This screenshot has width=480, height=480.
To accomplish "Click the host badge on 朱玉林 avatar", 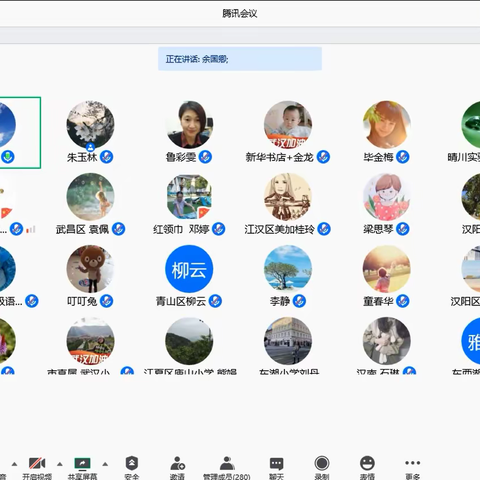I will tap(90, 147).
